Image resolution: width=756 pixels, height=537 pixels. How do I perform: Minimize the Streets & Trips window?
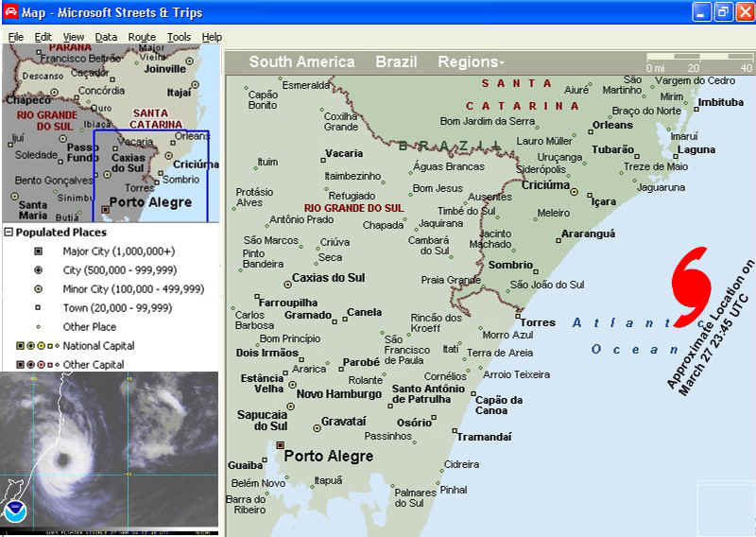click(701, 12)
